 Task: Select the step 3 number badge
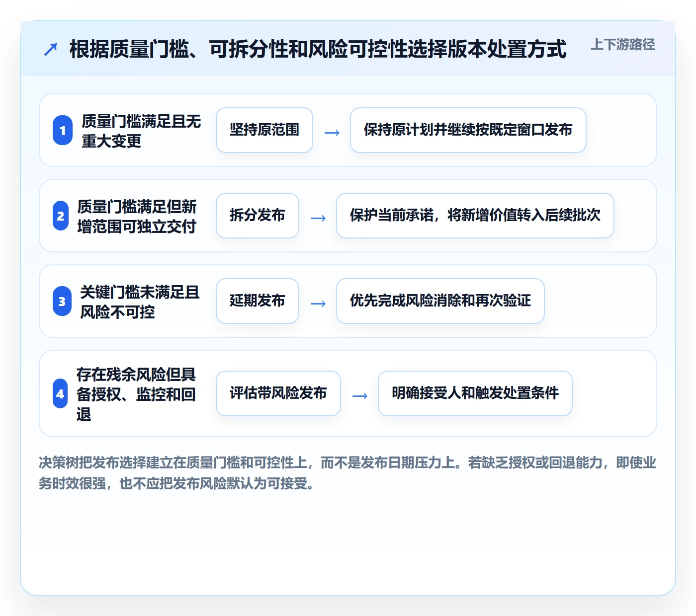[62, 301]
